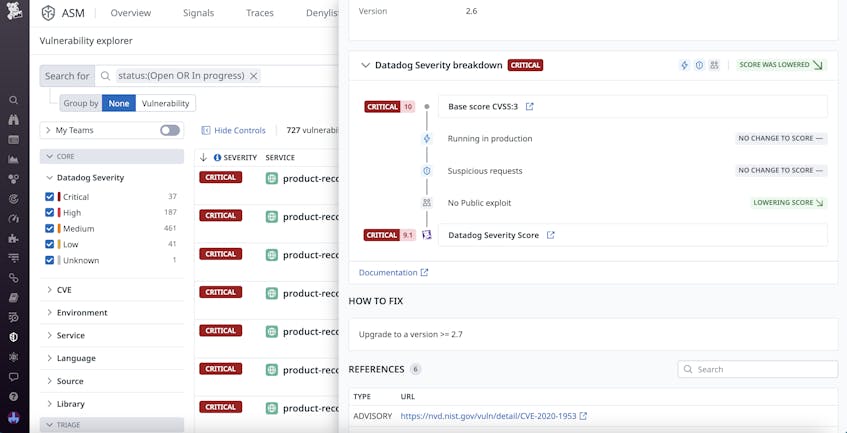Expand the Language facet
Screen dimensions: 847x433
[x=49, y=358]
